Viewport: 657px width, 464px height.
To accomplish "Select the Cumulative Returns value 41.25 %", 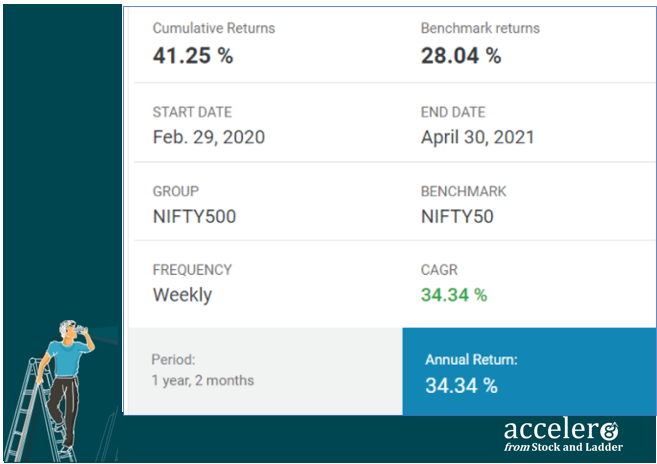I will (x=193, y=55).
